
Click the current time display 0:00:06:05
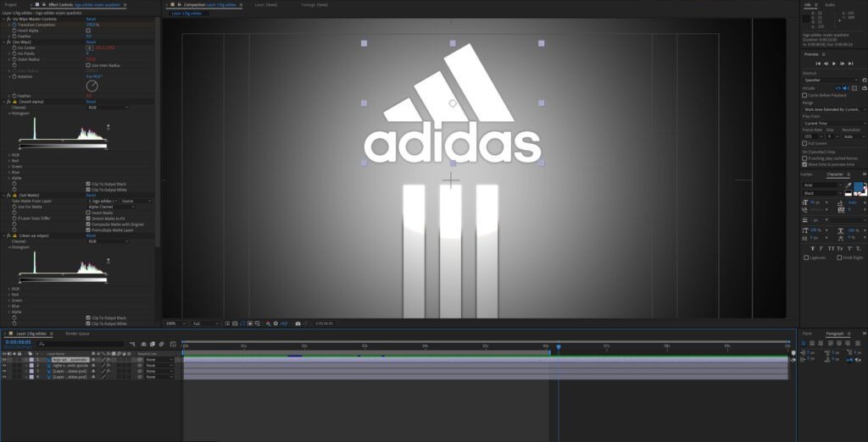pyautogui.click(x=19, y=342)
